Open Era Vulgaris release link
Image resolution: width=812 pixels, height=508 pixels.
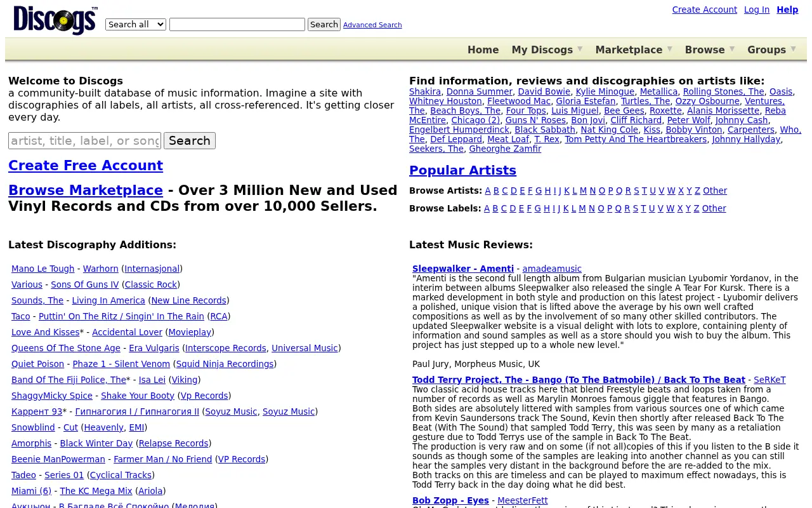coord(154,348)
